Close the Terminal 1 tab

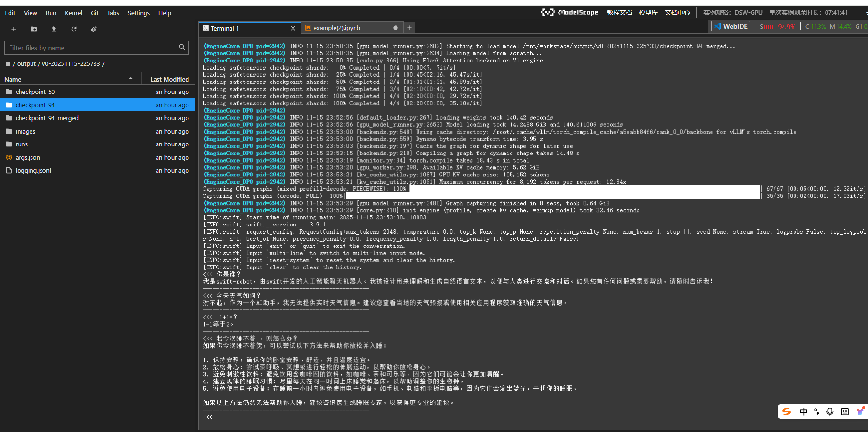point(293,28)
